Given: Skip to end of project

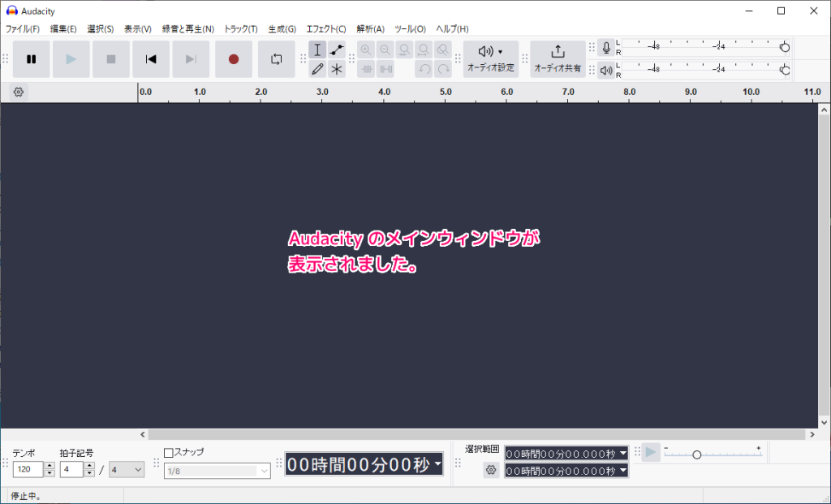Looking at the screenshot, I should (x=191, y=59).
